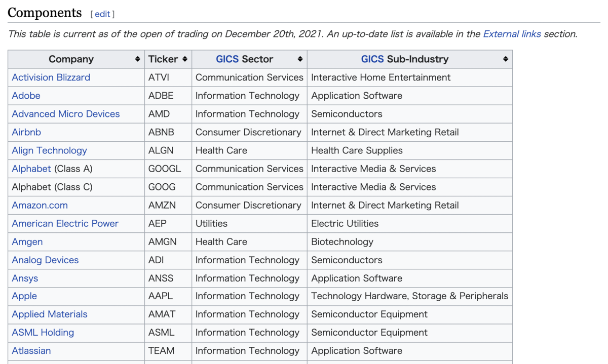The width and height of the screenshot is (608, 364).
Task: Open the Airbnb link
Action: (x=26, y=132)
